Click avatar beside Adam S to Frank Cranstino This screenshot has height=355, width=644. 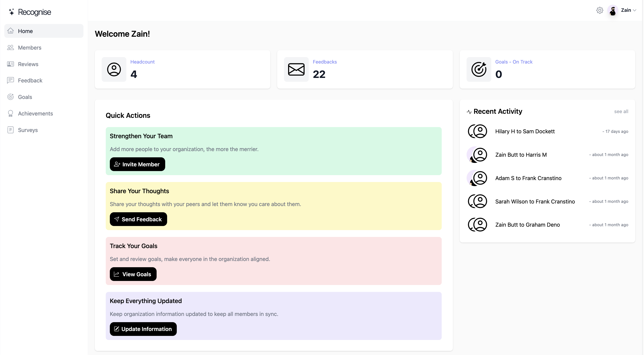pos(478,178)
